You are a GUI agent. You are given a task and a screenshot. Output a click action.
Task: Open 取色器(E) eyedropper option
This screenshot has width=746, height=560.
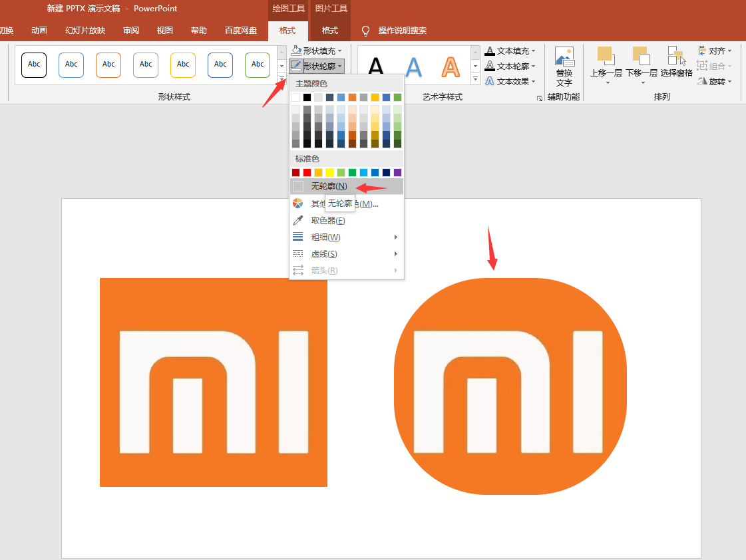[346, 221]
